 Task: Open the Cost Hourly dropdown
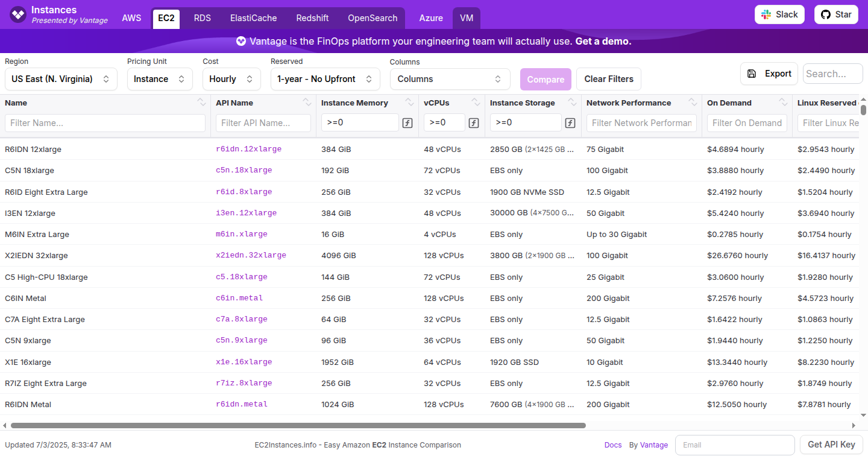[x=231, y=79]
